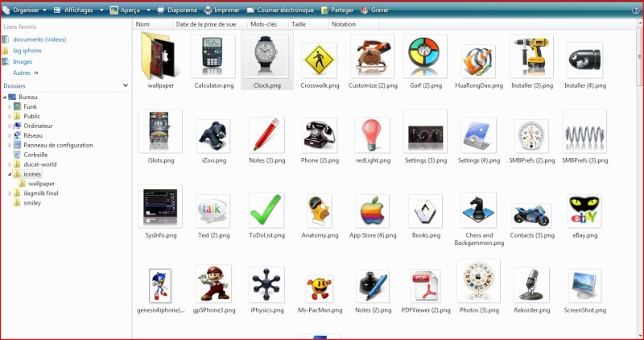Open the Organiser dropdown menu
This screenshot has width=644, height=340.
click(25, 10)
